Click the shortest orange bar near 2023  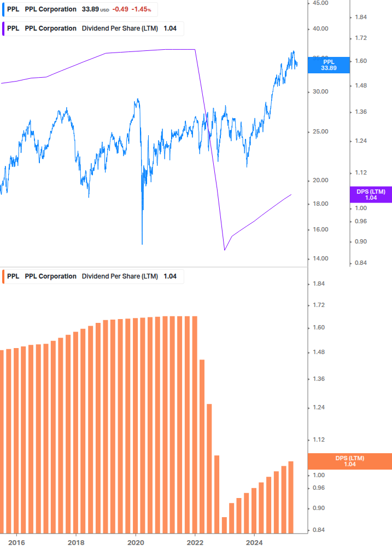[x=224, y=525]
